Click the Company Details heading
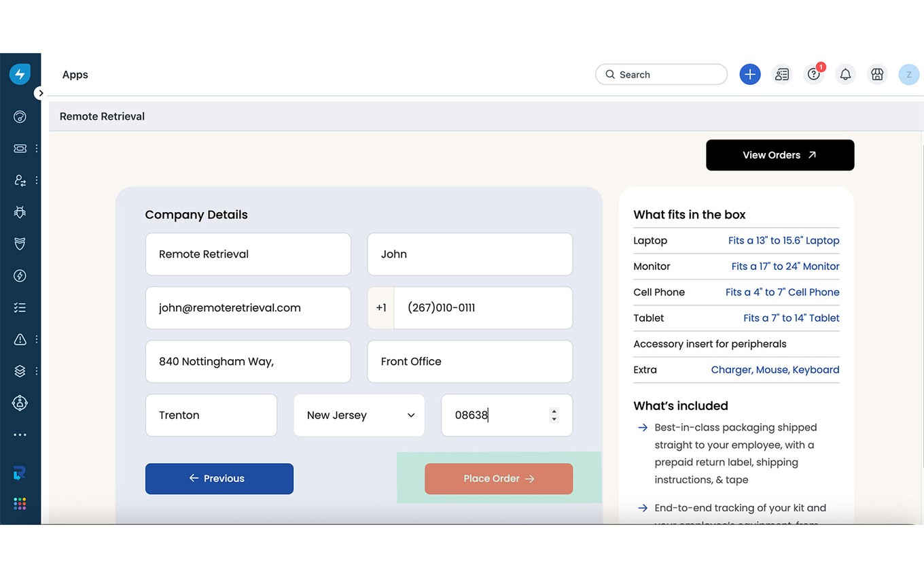The width and height of the screenshot is (924, 578). [x=196, y=215]
